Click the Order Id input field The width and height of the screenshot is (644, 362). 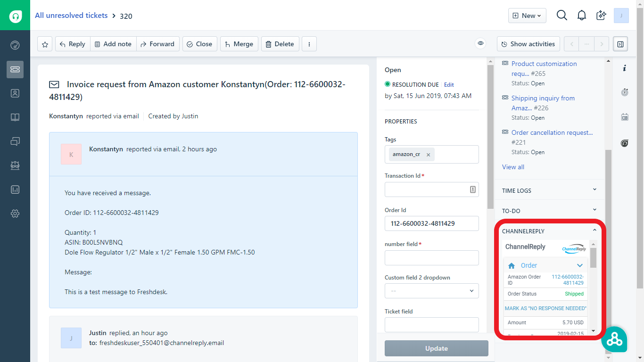pos(432,223)
